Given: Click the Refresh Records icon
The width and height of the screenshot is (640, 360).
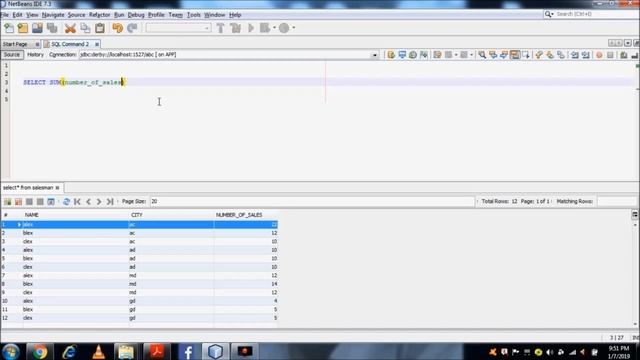Looking at the screenshot, I should [x=66, y=202].
